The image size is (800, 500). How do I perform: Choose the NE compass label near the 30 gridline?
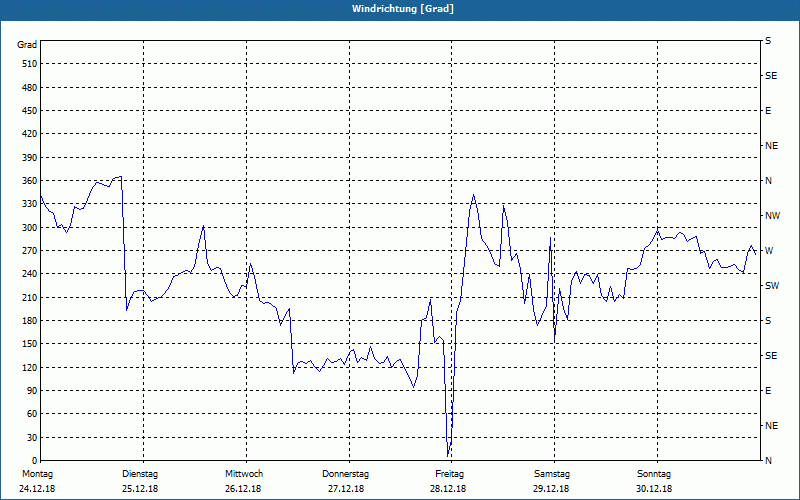771,426
